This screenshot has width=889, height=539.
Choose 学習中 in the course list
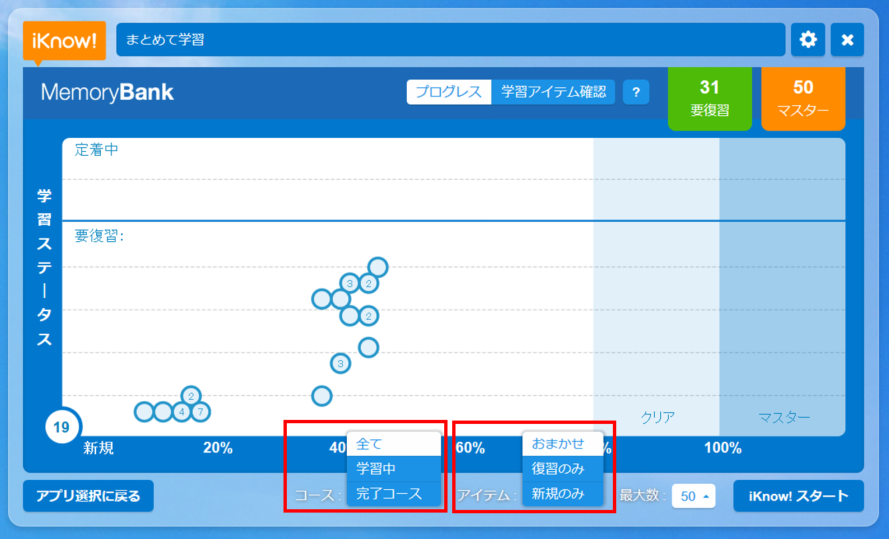393,469
